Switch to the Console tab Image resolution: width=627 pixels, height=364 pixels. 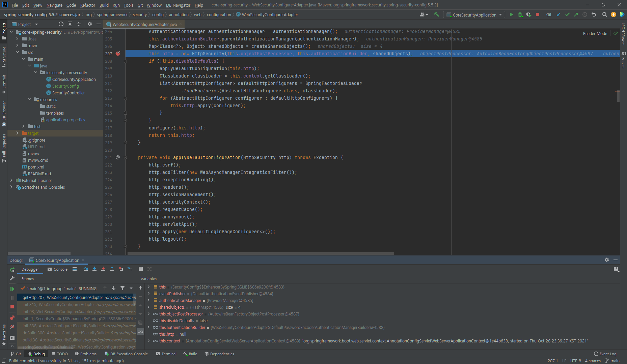57,269
